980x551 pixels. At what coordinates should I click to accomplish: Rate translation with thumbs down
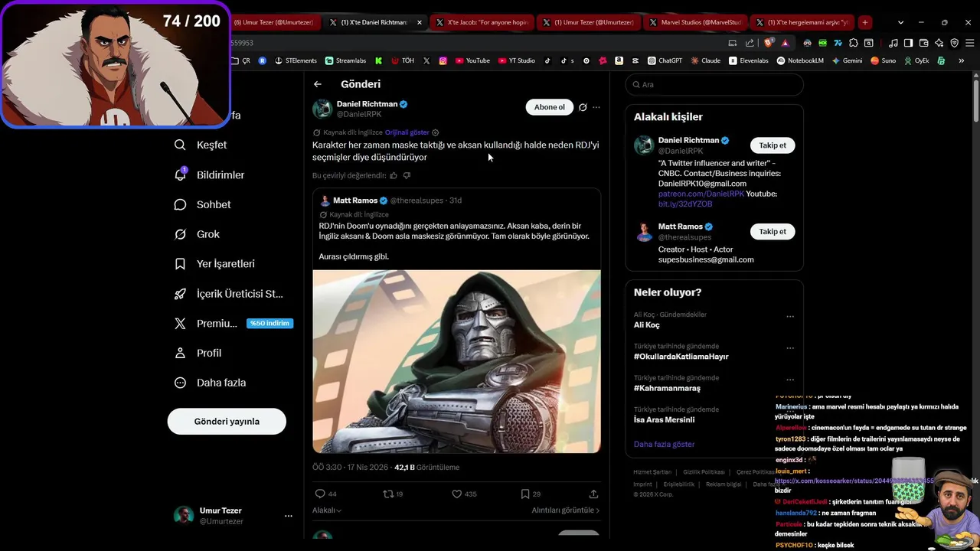407,175
